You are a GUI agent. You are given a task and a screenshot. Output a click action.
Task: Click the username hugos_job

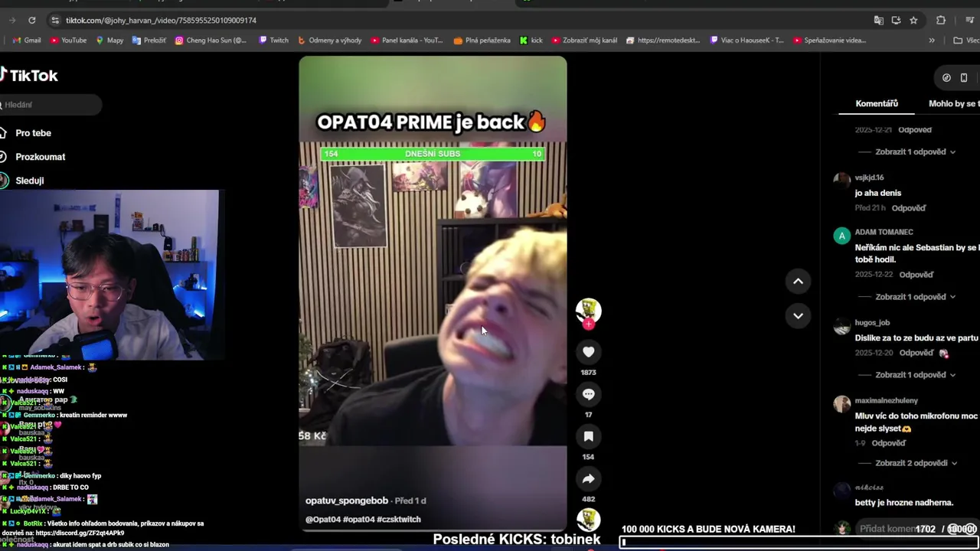(872, 323)
